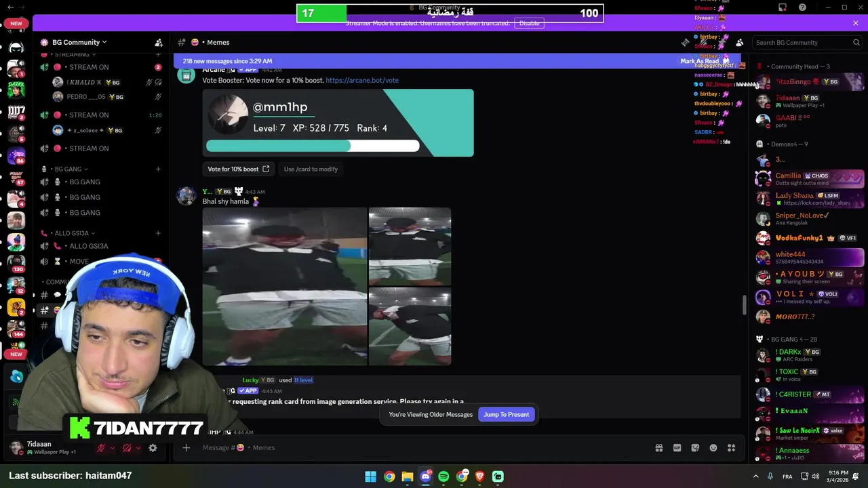Open the server with 57 badge
The height and width of the screenshot is (488, 868).
tap(16, 177)
